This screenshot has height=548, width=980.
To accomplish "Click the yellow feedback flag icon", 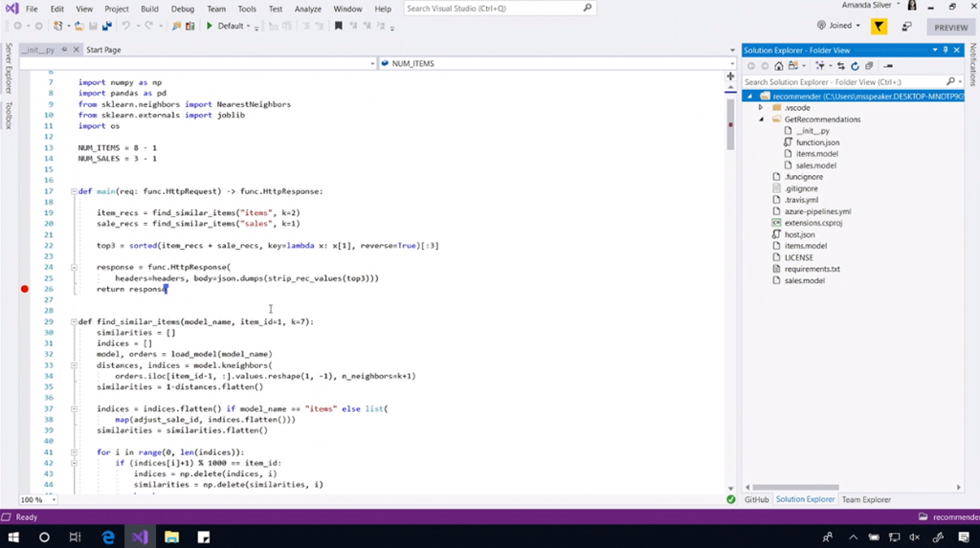I will click(x=879, y=26).
